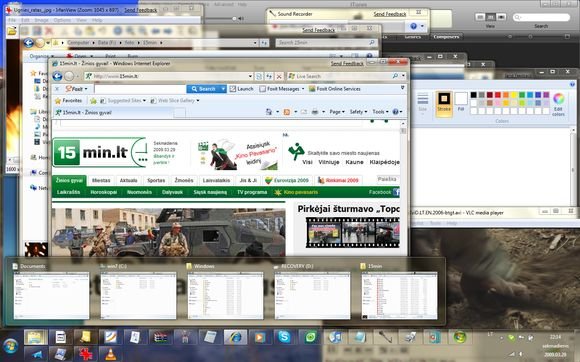Click the Stop (red X) button in IE
The height and width of the screenshot is (362, 580).
pos(279,76)
